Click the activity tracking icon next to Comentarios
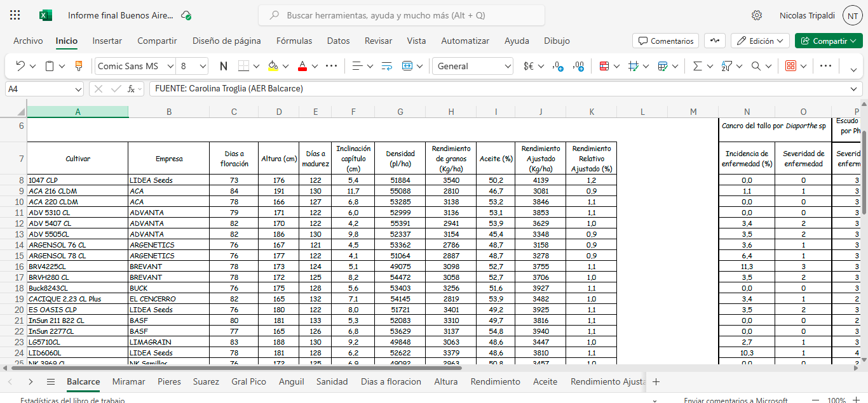Viewport: 868px width, 403px height. (x=715, y=41)
